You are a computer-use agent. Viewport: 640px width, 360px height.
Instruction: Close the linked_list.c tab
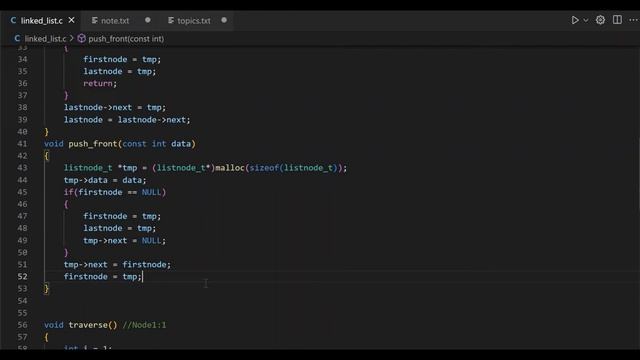pos(71,20)
